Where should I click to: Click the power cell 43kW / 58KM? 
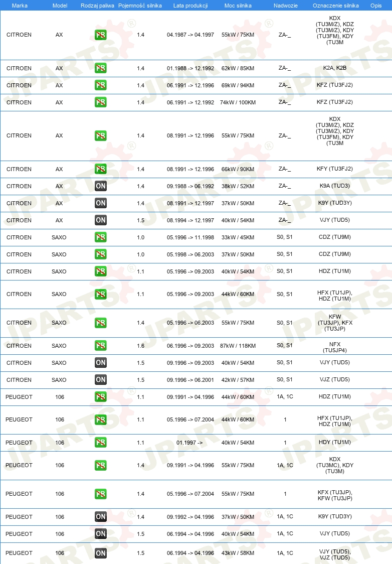(238, 553)
